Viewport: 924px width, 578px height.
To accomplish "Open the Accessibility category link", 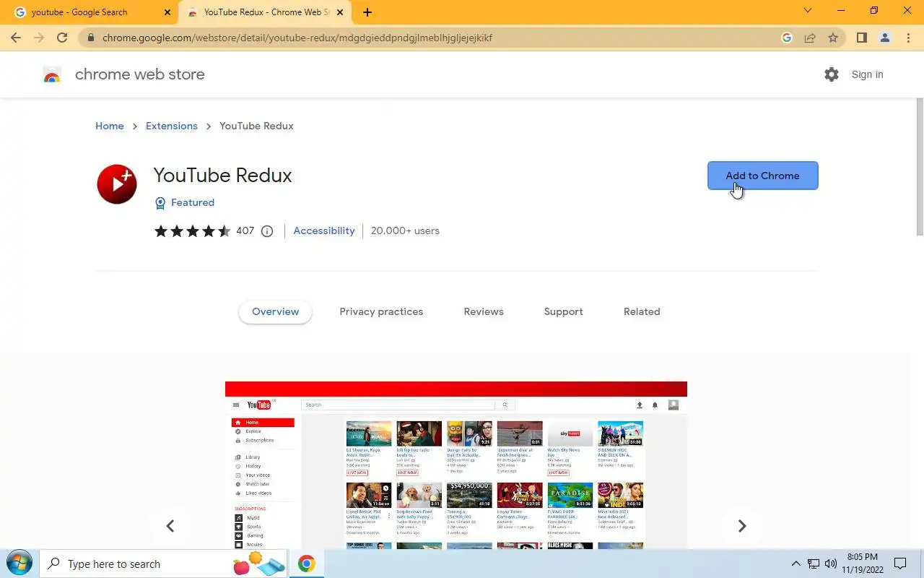I will click(x=324, y=230).
